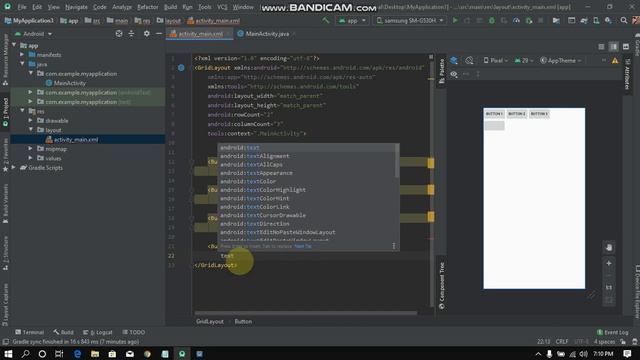This screenshot has width=640, height=360.
Task: Open Windows Start menu
Action: (8, 354)
